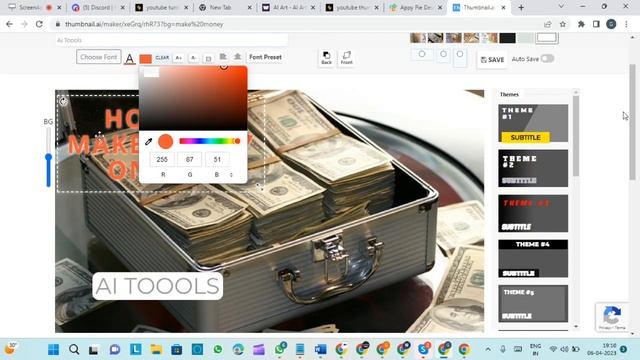640x360 pixels.
Task: Click the blue B value field showing 51
Action: 217,159
